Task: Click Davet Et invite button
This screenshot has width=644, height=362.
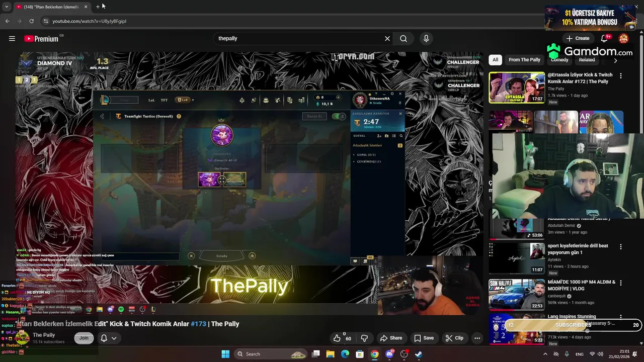Action: pos(314,116)
